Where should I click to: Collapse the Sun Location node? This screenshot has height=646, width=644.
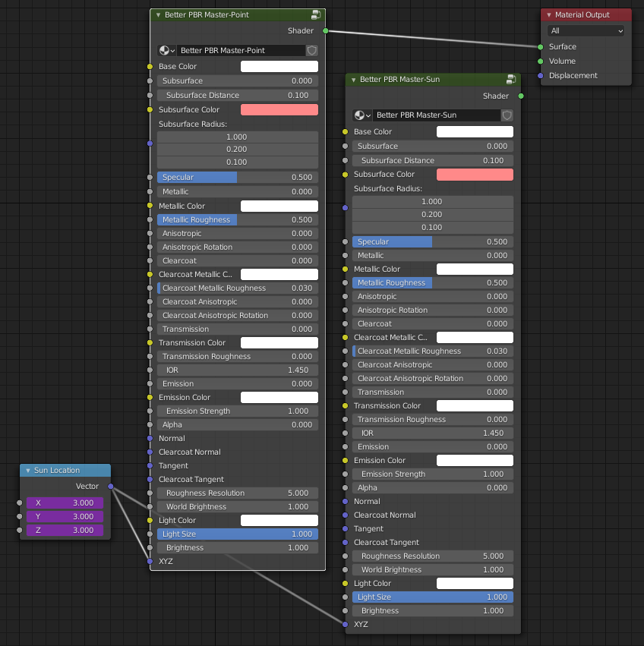28,470
